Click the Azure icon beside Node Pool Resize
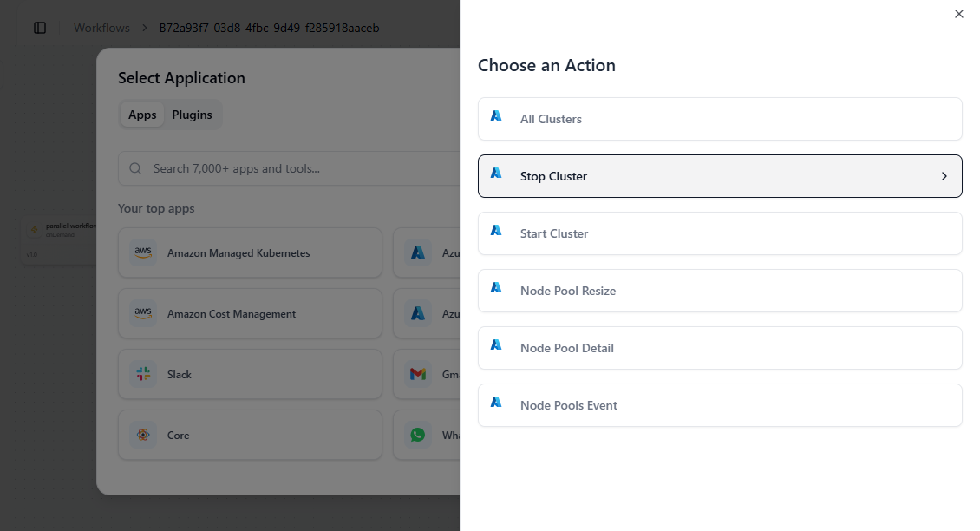Image resolution: width=980 pixels, height=531 pixels. (x=496, y=288)
